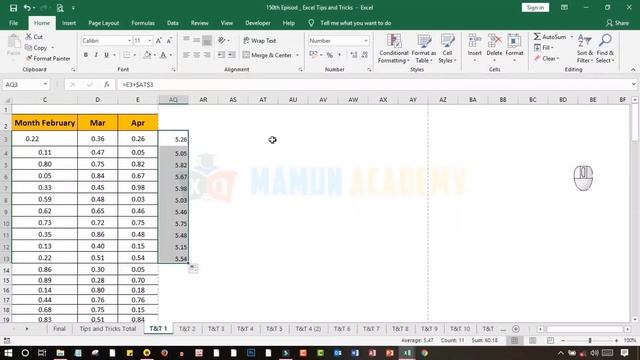640x360 pixels.
Task: Click the zoom slider handle
Action: (x=590, y=340)
